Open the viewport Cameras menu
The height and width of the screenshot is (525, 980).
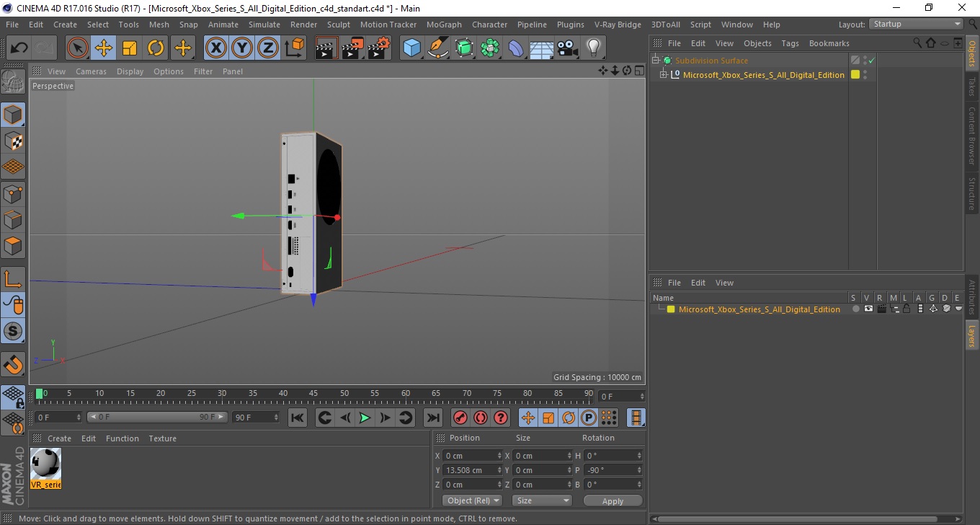point(91,71)
